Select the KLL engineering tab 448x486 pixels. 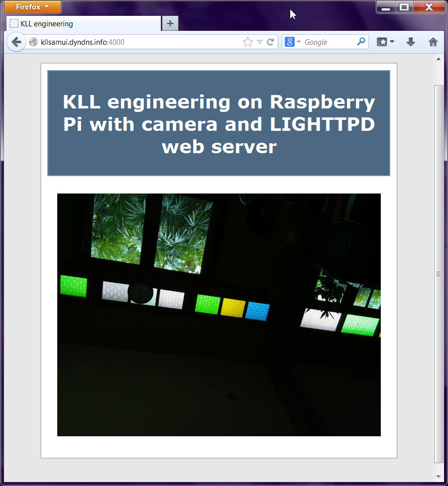click(x=82, y=23)
